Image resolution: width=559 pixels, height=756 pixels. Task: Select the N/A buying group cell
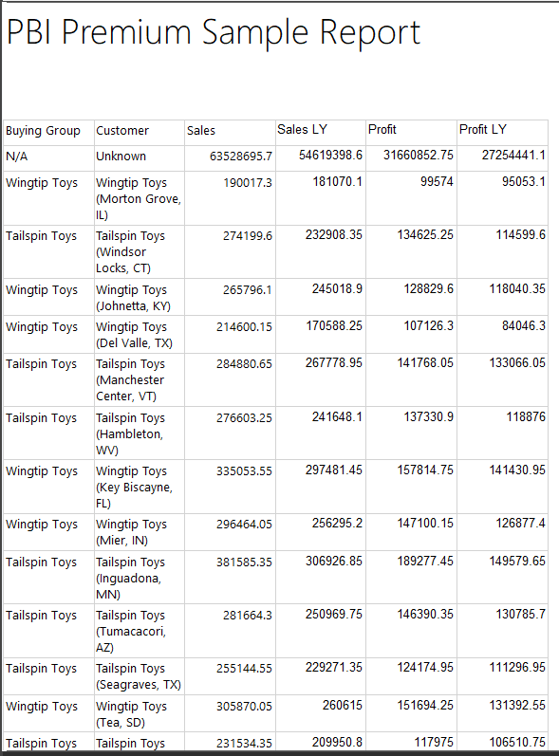pyautogui.click(x=16, y=157)
